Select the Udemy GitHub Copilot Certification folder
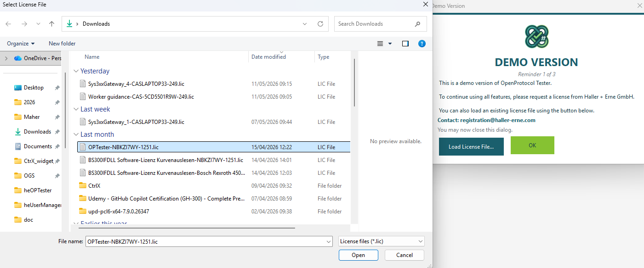This screenshot has height=268, width=644. click(213, 199)
